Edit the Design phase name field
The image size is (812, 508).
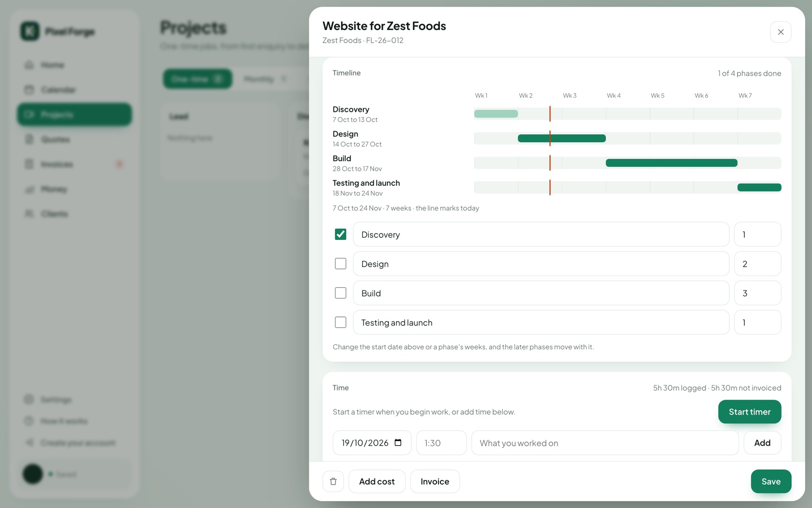click(x=541, y=264)
